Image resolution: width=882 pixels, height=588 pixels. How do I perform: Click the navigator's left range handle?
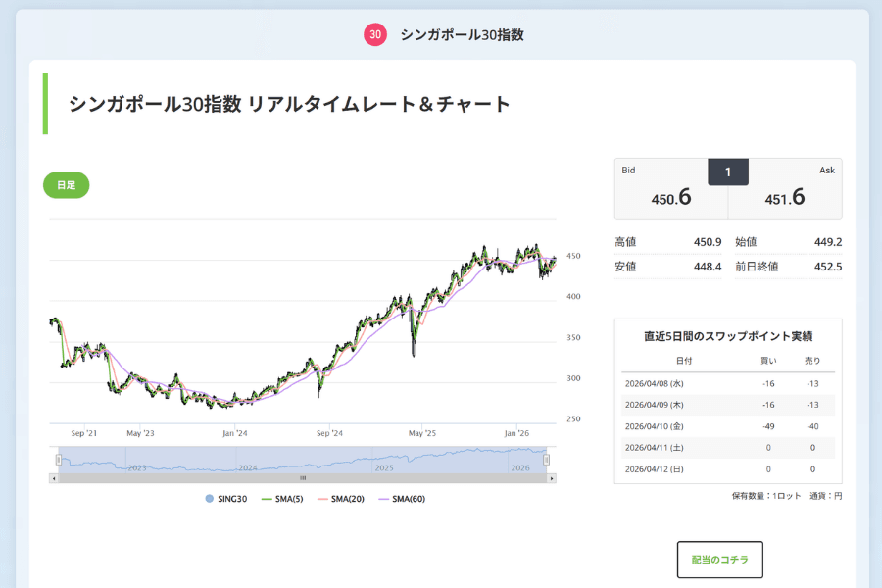(x=61, y=460)
